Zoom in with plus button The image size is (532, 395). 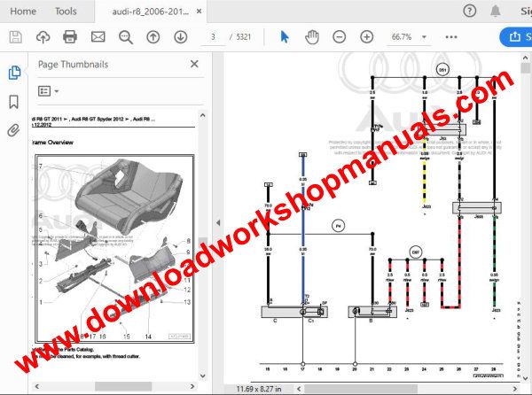pyautogui.click(x=366, y=37)
